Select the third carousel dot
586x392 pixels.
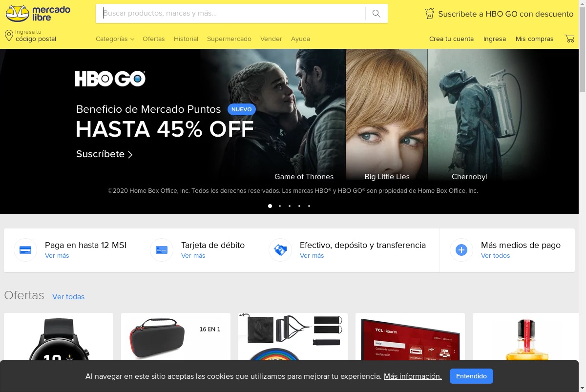[290, 206]
